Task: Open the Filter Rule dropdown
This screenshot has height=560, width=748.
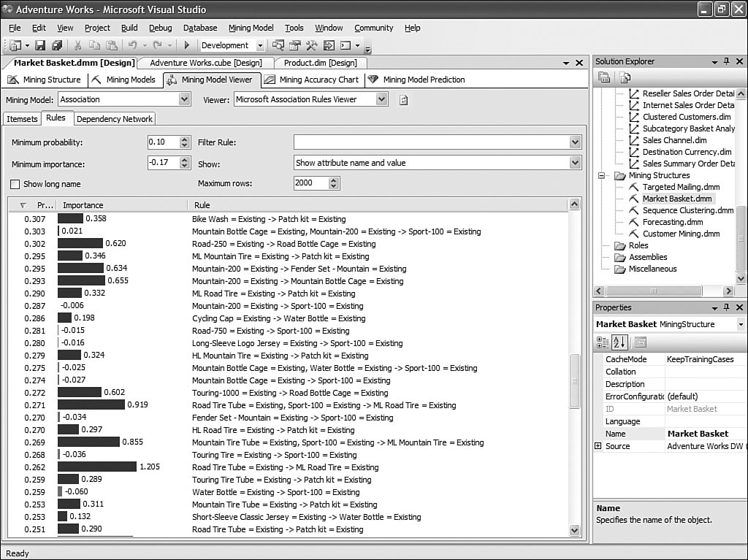Action: pos(575,142)
